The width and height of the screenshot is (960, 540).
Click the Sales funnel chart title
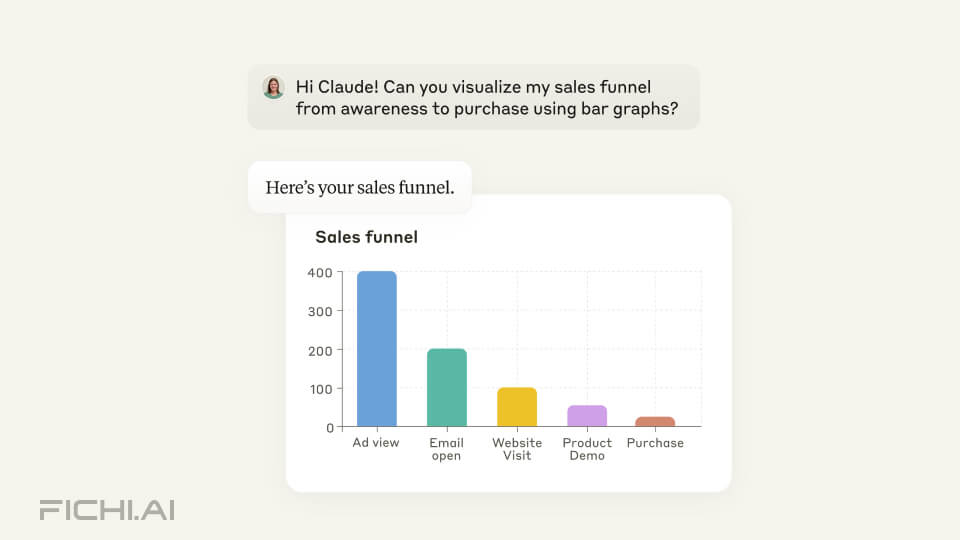(x=366, y=237)
